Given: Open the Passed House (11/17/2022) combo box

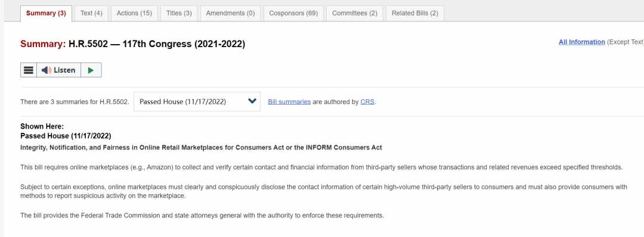Looking at the screenshot, I should (197, 101).
